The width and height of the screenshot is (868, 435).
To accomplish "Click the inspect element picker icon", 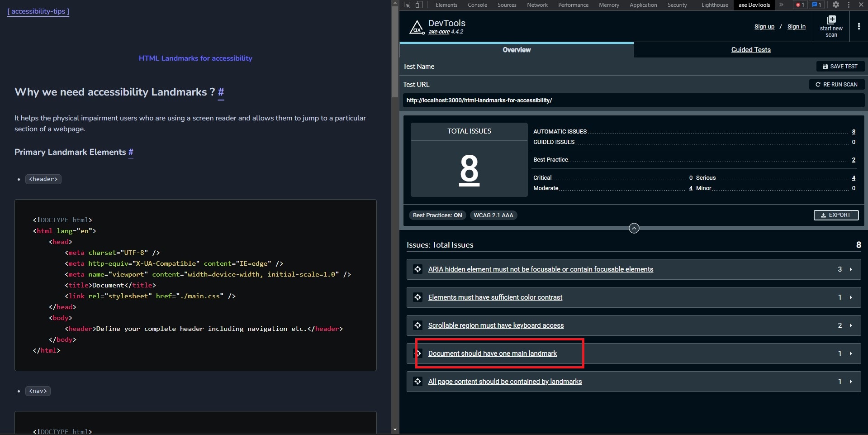I will [x=407, y=5].
